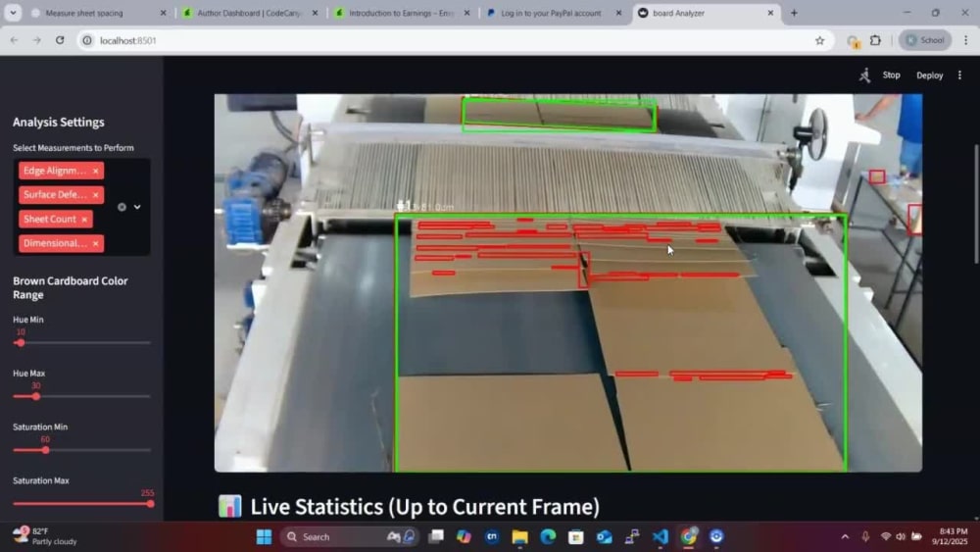Open Outlook from taskbar
Screen dimensions: 980x552
pos(605,536)
